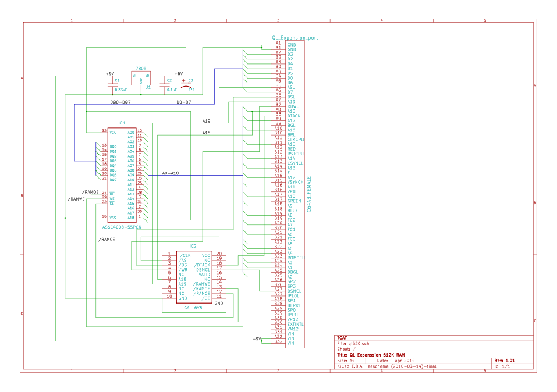Viewport: 557px width, 392px height.
Task: Select the DQ0-DQ7 bus label
Action: [x=120, y=102]
